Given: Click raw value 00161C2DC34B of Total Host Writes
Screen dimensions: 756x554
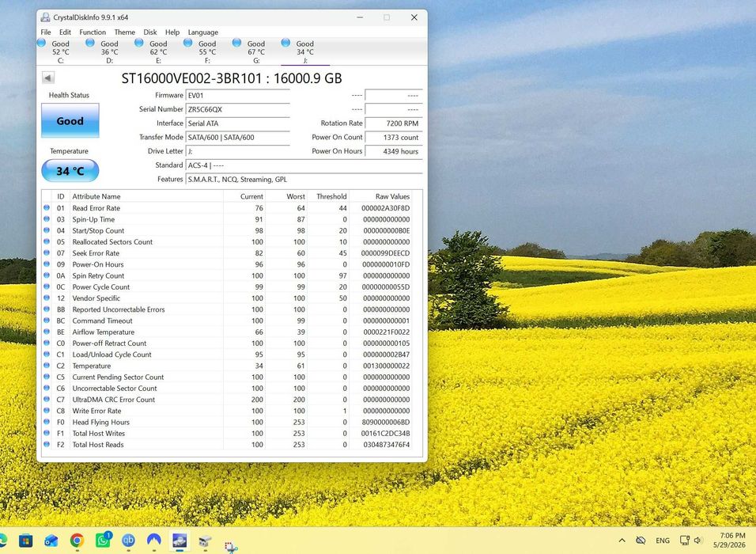Looking at the screenshot, I should (x=385, y=434).
